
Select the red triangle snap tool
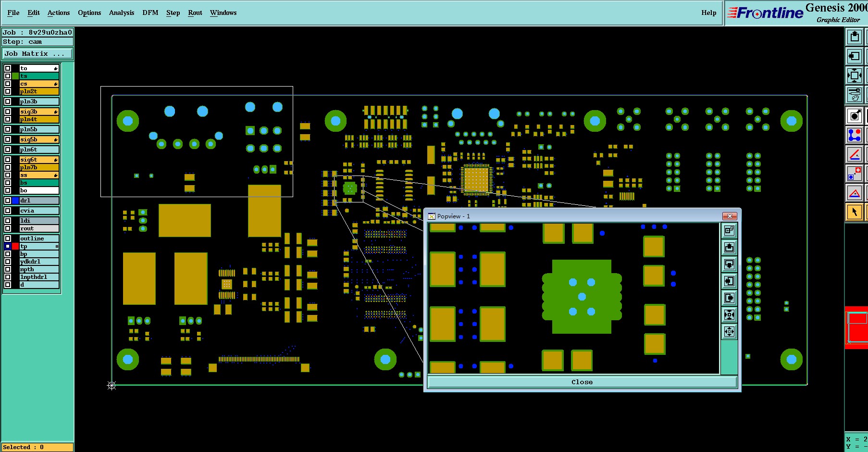(x=854, y=192)
